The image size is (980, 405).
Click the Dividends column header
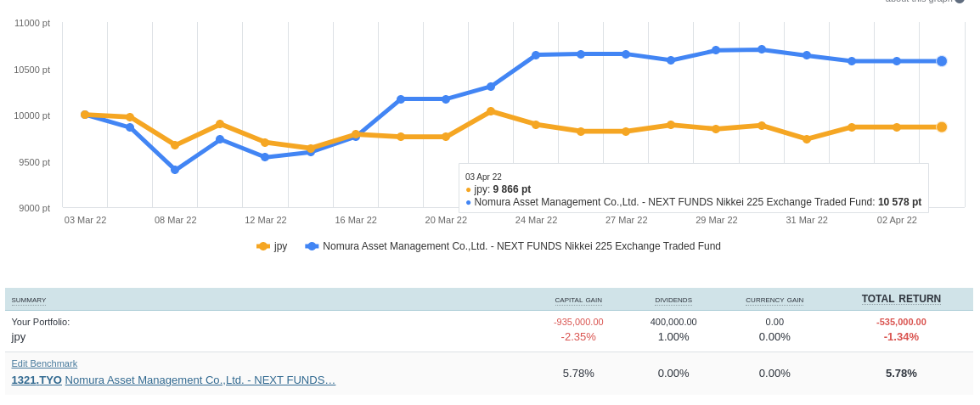tap(673, 300)
